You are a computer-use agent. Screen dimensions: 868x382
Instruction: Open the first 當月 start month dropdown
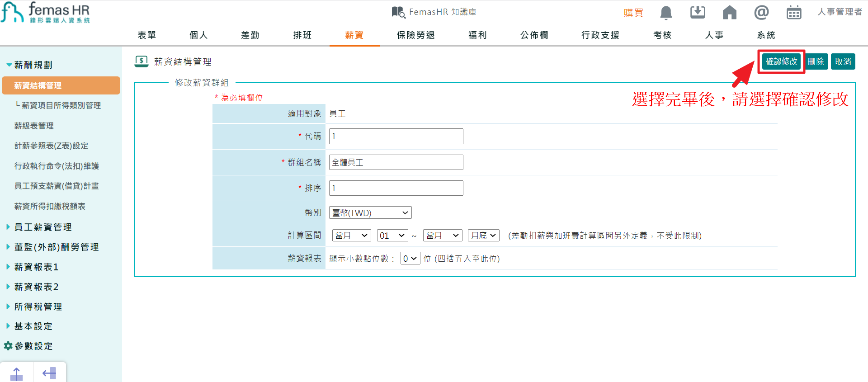[351, 236]
